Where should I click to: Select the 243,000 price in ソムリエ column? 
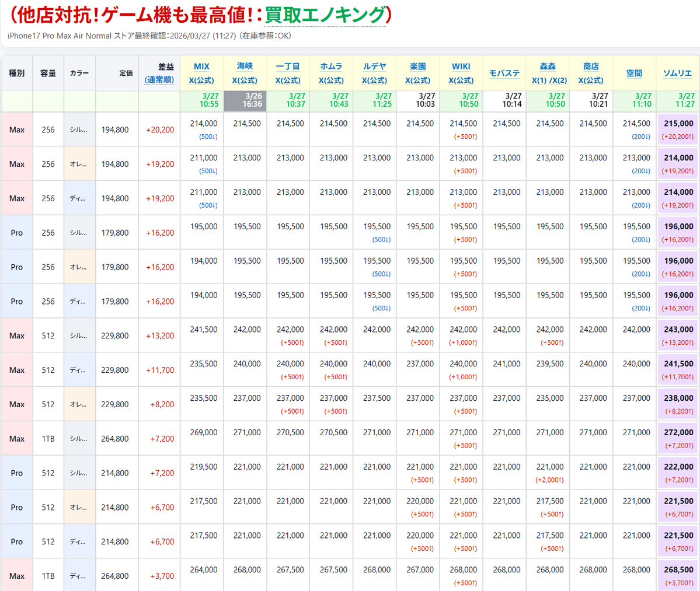point(678,330)
